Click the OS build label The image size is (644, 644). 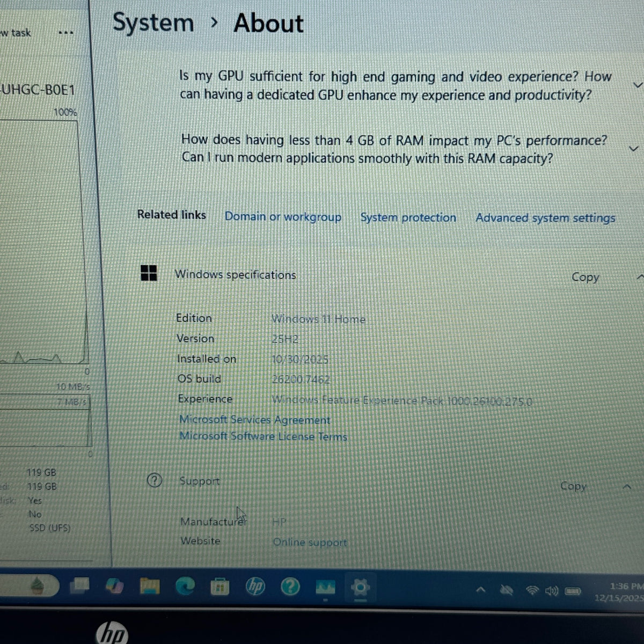tap(199, 378)
